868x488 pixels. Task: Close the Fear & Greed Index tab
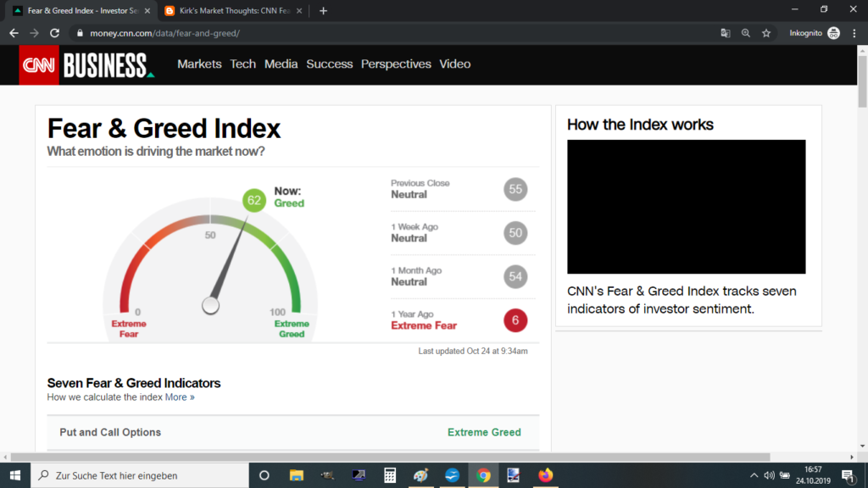[147, 10]
